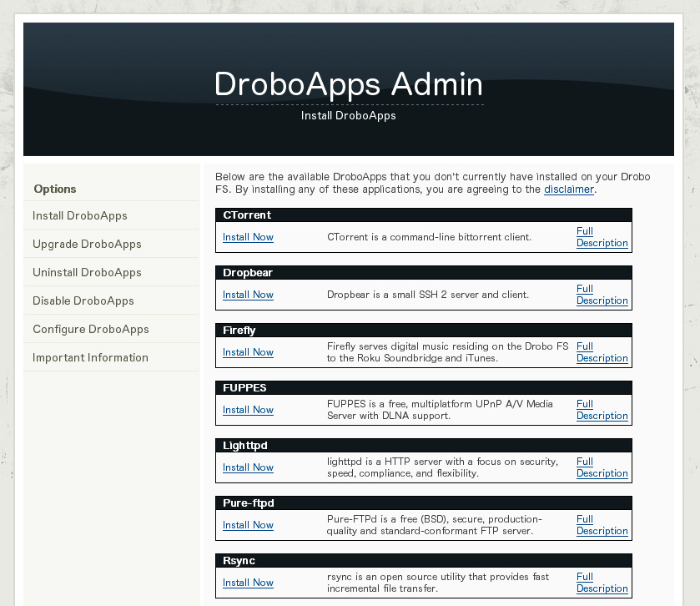700x606 pixels.
Task: Click the DroboApps Admin header title
Action: (349, 85)
